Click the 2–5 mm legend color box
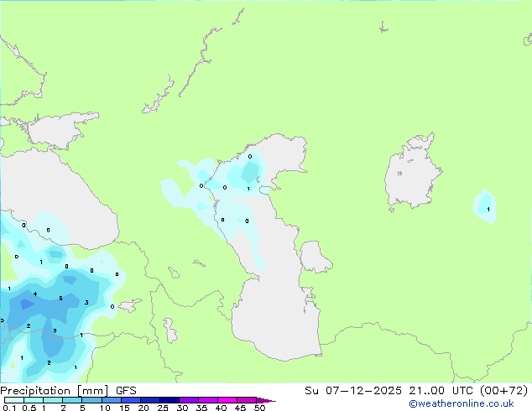532x411 pixels. [x=72, y=400]
